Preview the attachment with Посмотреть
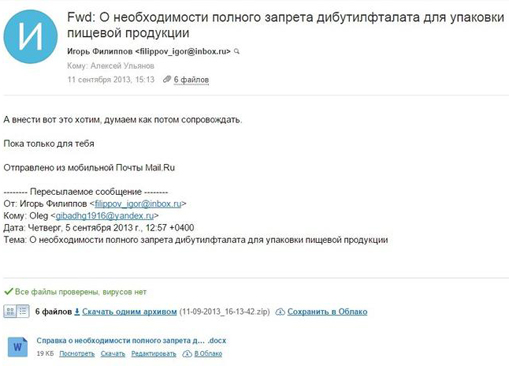Viewport: 509px width, 366px height. point(77,354)
